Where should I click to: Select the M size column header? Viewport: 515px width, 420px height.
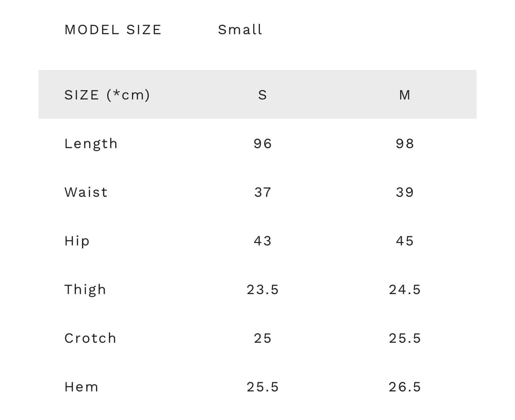click(405, 95)
